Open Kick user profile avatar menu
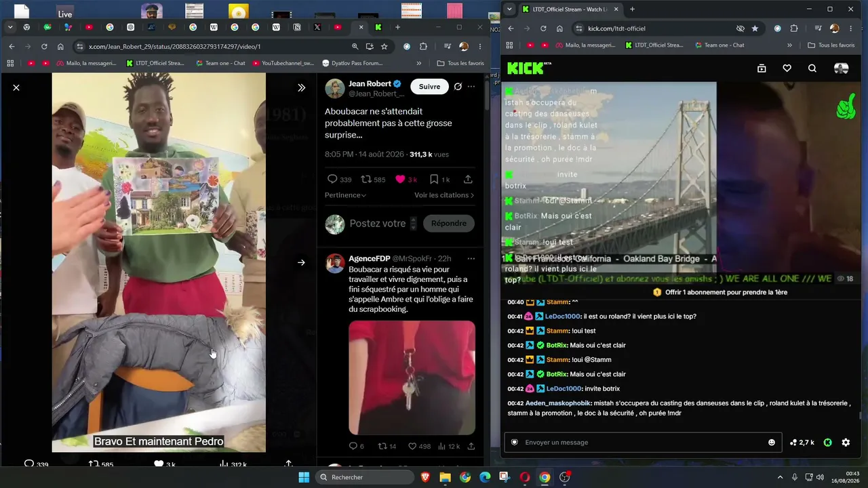Screen dimensions: 868x488 (x=841, y=68)
